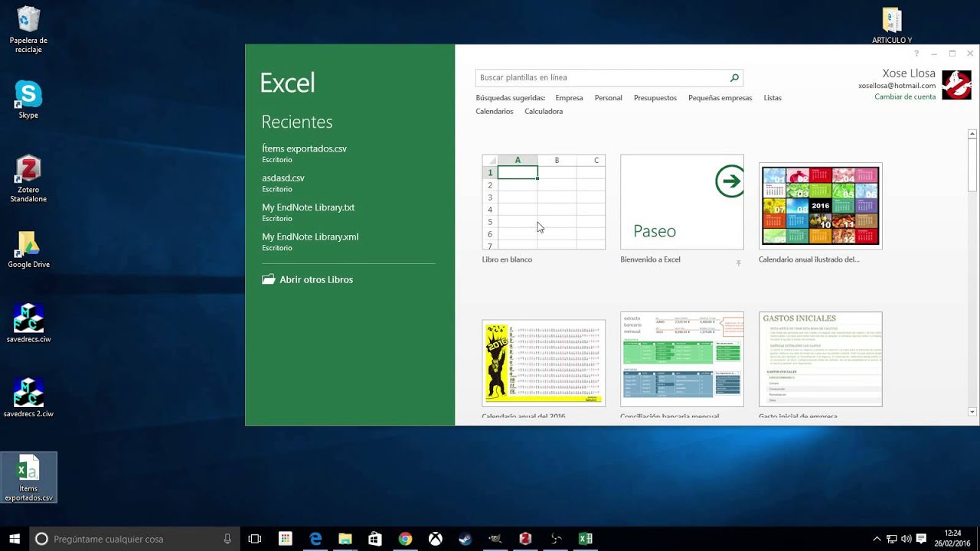Select suggested search Pequeñas empresas

720,98
